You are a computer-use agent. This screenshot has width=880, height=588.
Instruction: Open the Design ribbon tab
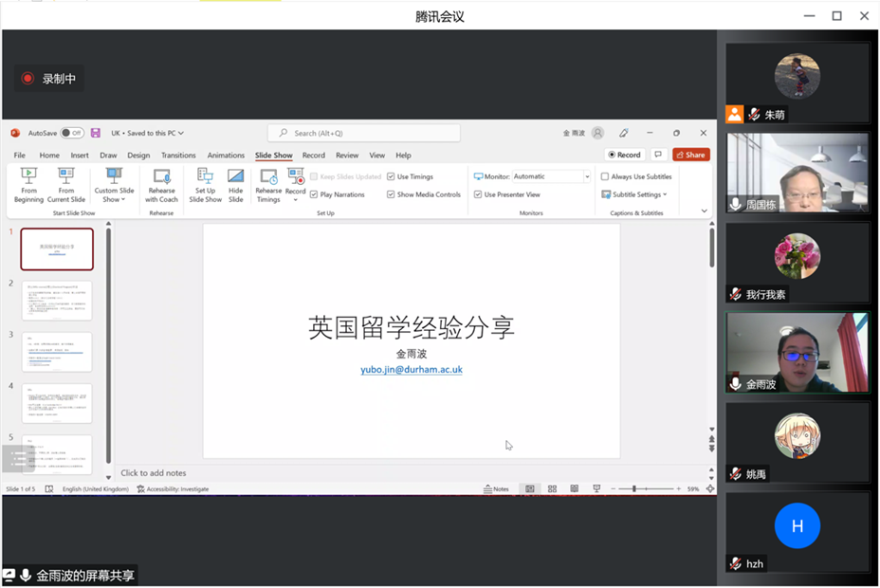(x=138, y=156)
